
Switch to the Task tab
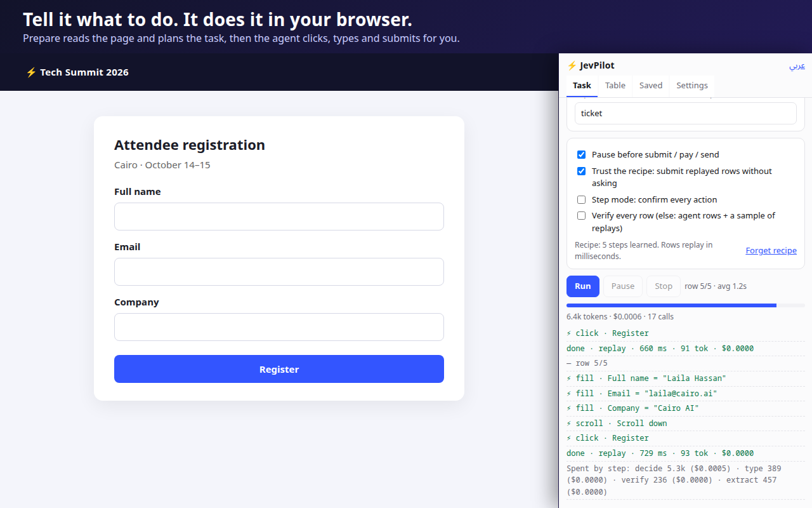click(582, 86)
